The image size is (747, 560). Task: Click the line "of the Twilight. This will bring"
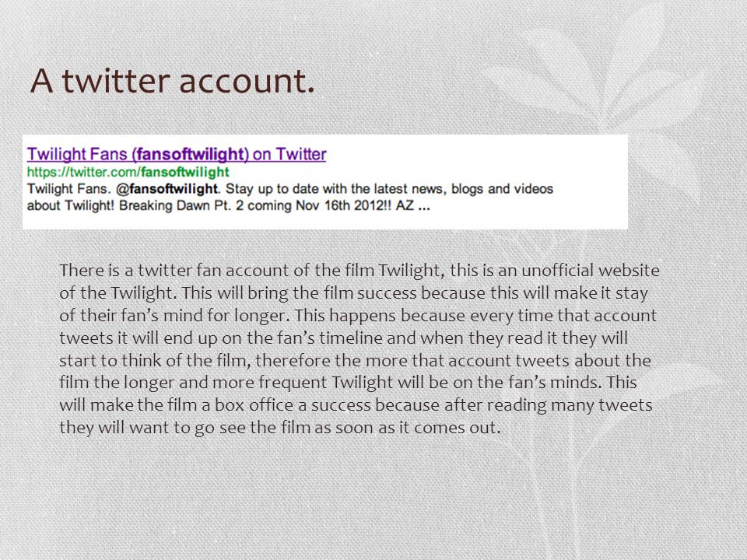click(x=353, y=293)
